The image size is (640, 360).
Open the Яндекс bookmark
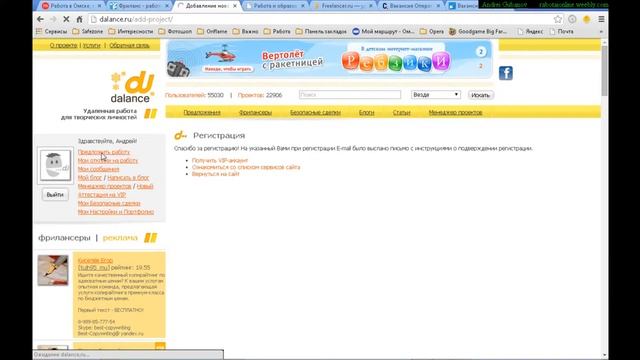pos(530,31)
